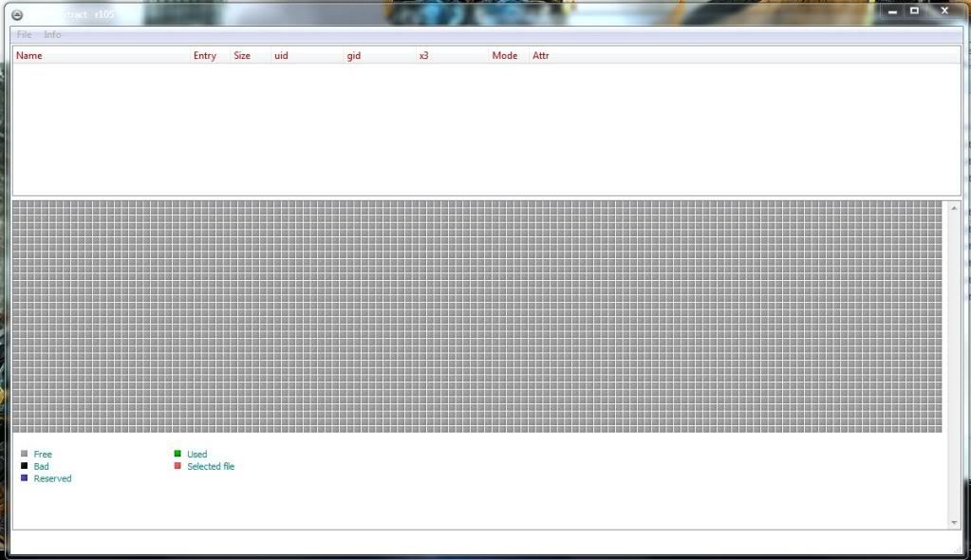This screenshot has width=971, height=560.
Task: Sort the list by the Name column
Action: pyautogui.click(x=29, y=56)
